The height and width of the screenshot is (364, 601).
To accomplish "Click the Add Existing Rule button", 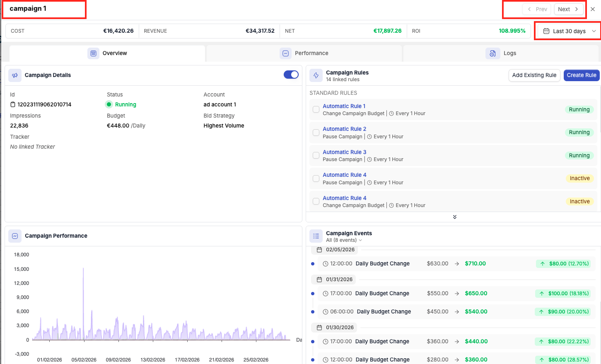I will tap(534, 75).
